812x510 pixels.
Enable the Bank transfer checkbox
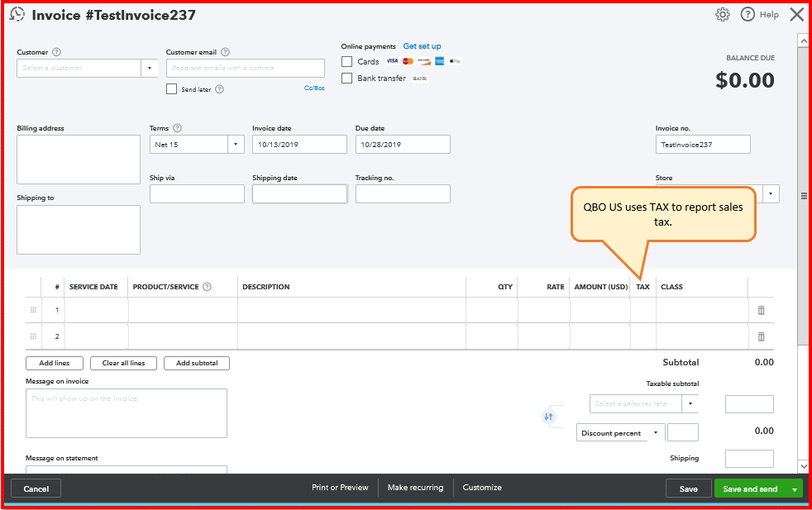pyautogui.click(x=347, y=79)
